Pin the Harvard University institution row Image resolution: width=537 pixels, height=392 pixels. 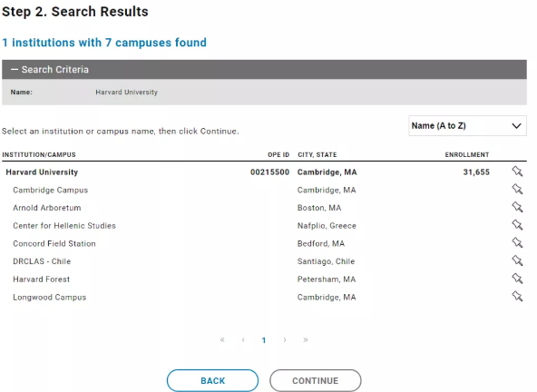coord(517,171)
